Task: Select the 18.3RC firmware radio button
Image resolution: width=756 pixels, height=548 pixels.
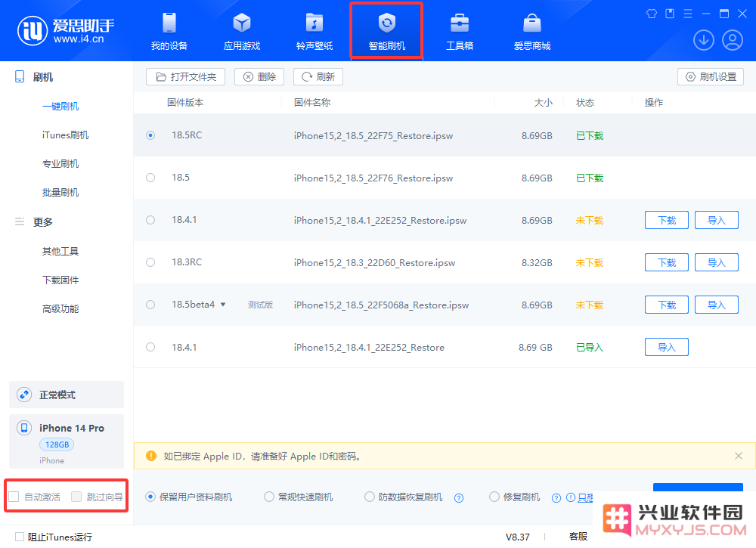Action: pyautogui.click(x=150, y=262)
